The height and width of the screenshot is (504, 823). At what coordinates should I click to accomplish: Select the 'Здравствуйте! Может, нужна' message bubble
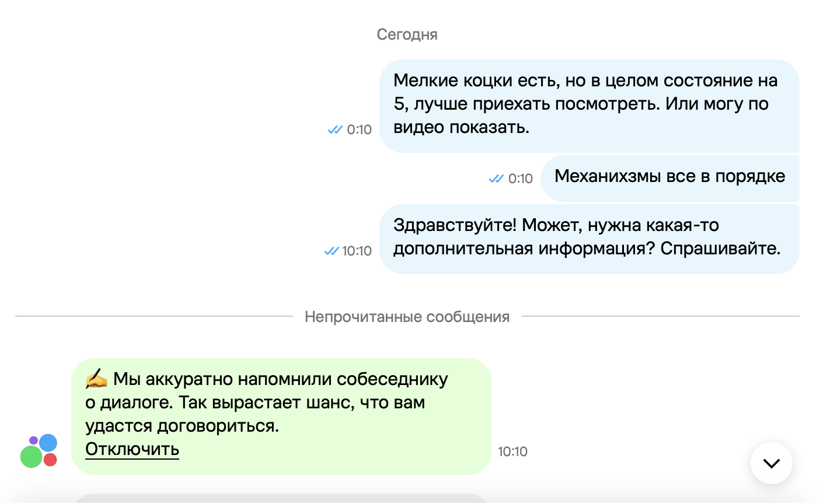tap(589, 239)
